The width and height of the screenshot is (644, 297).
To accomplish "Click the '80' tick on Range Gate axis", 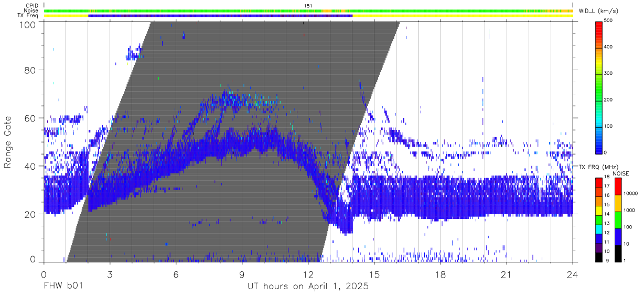I will click(31, 70).
